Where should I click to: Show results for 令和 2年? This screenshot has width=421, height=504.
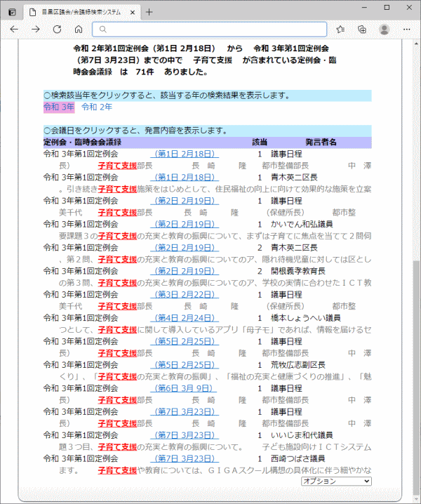click(x=97, y=107)
